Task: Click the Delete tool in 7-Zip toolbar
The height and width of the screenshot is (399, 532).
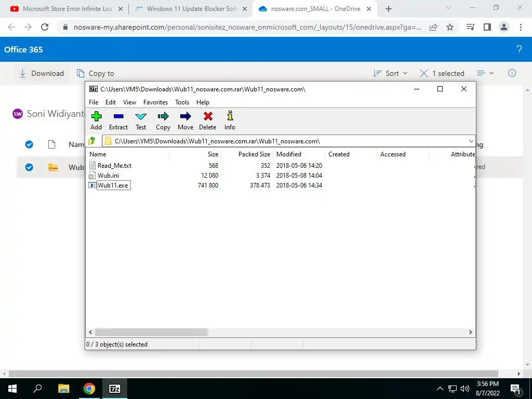Action: [208, 121]
